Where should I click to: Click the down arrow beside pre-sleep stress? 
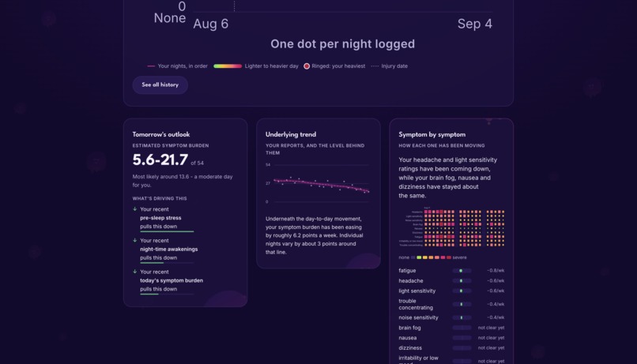pyautogui.click(x=135, y=209)
